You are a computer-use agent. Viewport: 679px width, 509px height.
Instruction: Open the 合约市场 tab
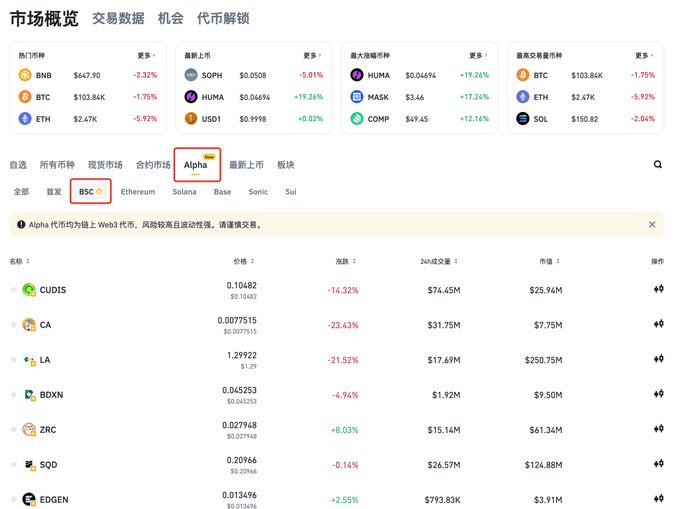coord(153,164)
